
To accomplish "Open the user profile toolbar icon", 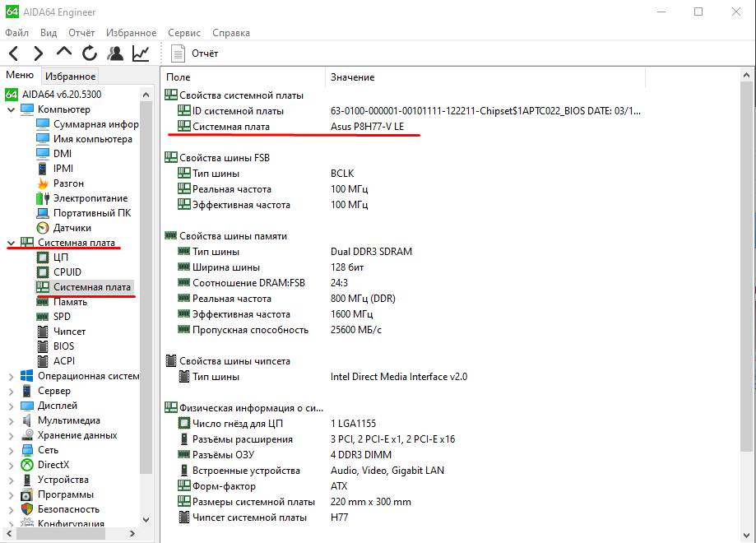I will pos(114,53).
